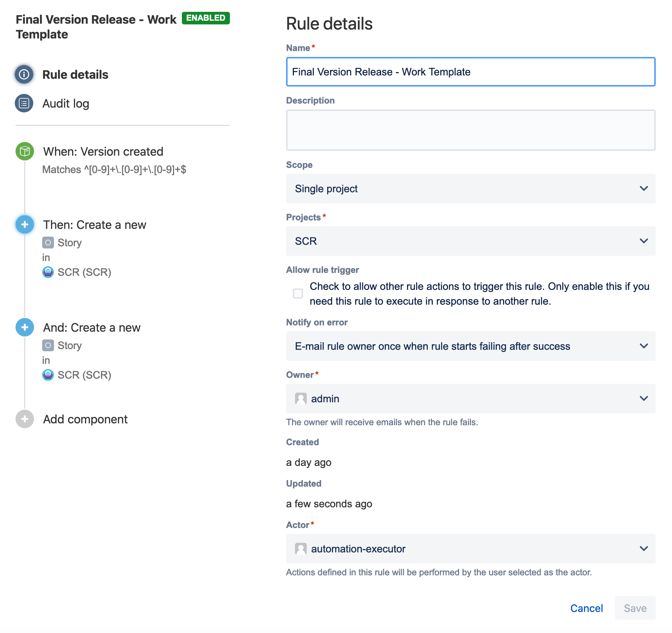
Task: Select the green Version created trigger icon
Action: pyautogui.click(x=25, y=151)
